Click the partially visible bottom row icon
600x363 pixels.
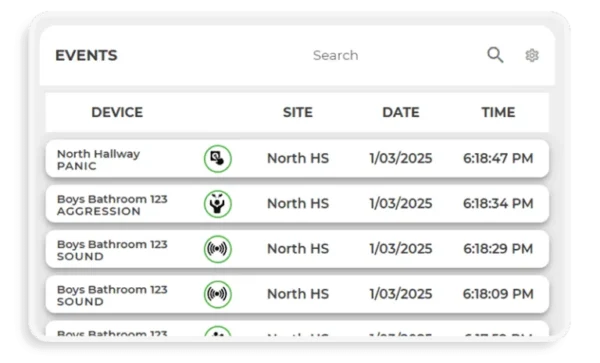point(218,331)
